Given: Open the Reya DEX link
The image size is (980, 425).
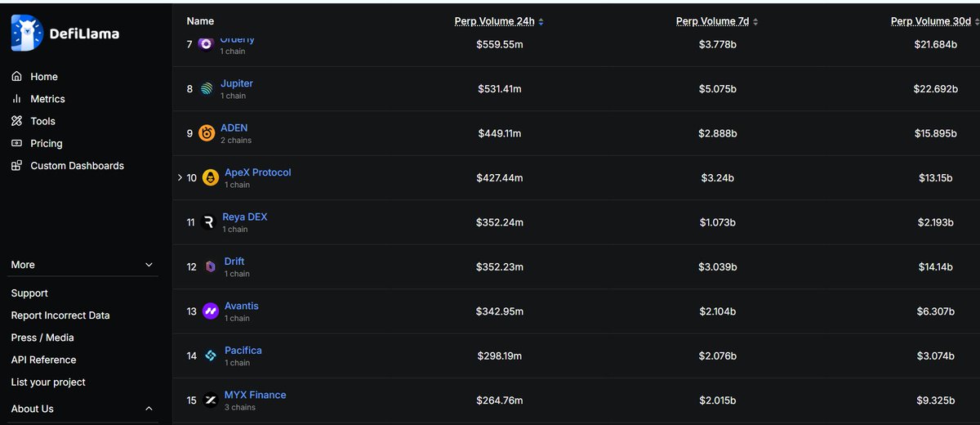Looking at the screenshot, I should [245, 217].
